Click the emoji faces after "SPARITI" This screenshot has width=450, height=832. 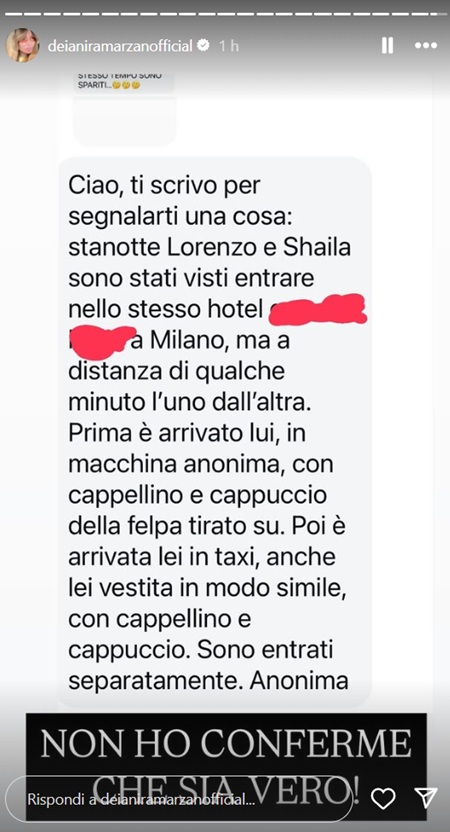point(125,85)
